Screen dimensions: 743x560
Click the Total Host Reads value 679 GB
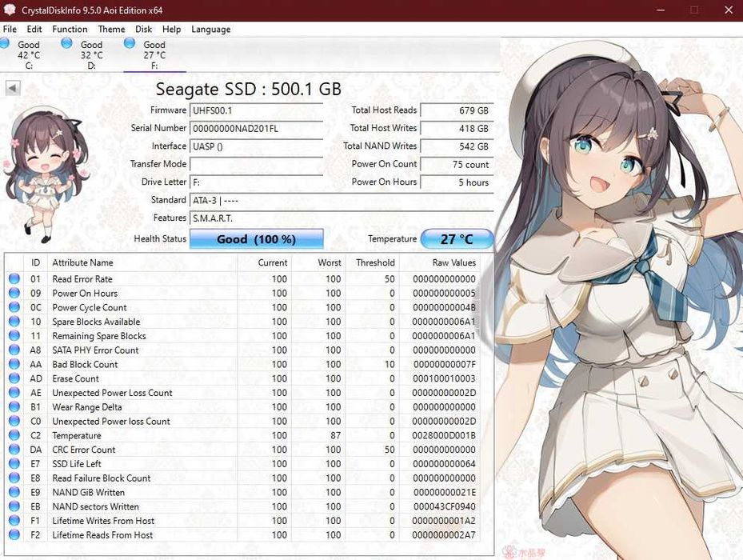click(457, 110)
